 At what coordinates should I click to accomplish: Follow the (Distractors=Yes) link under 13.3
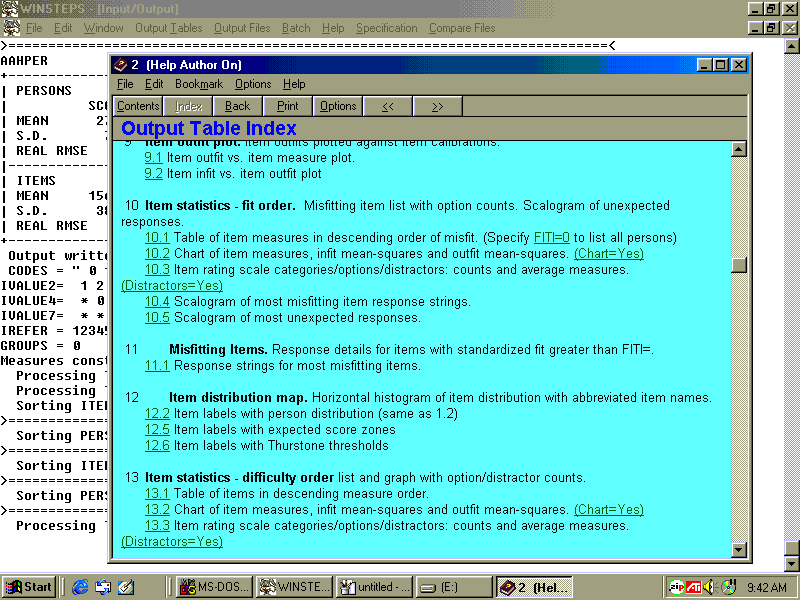172,542
